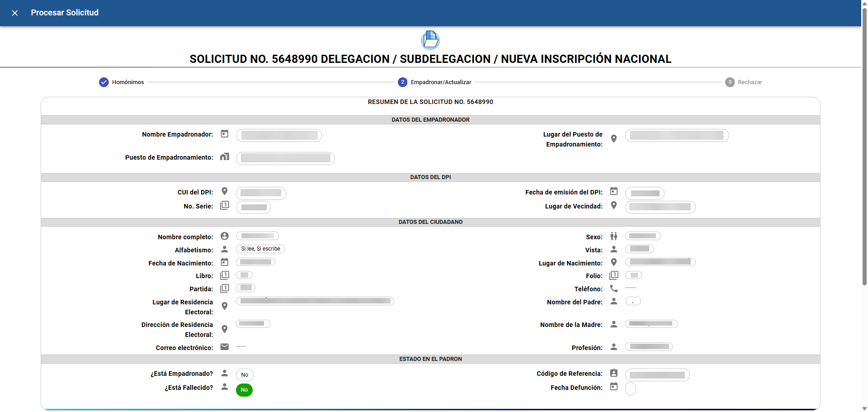The image size is (868, 412).
Task: Click the scroll down arrow of the scrollbar
Action: click(x=864, y=408)
